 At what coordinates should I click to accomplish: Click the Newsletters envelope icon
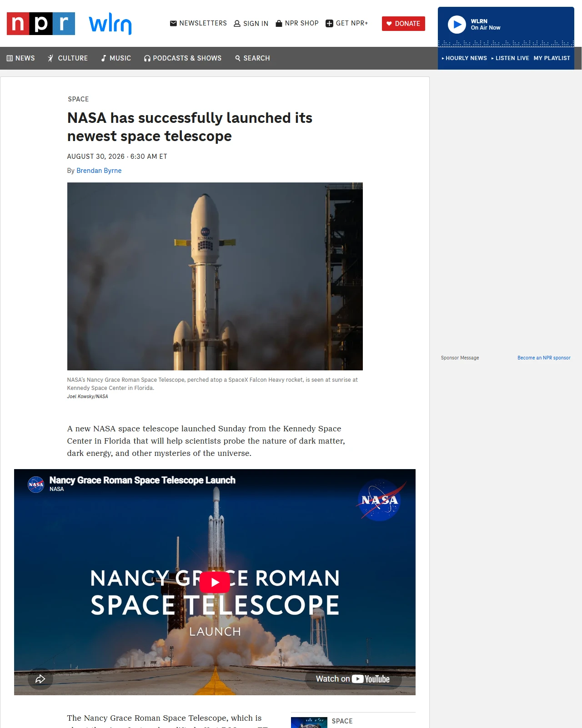(173, 23)
